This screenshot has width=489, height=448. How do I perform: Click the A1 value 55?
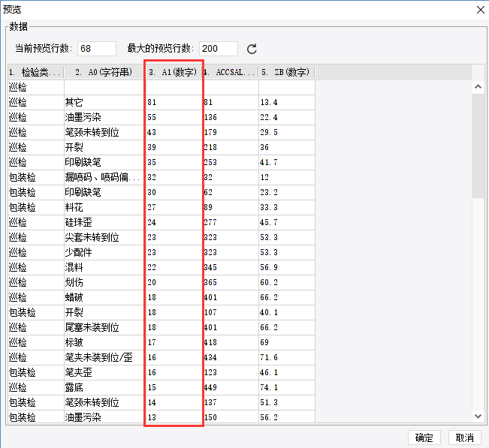(x=174, y=117)
